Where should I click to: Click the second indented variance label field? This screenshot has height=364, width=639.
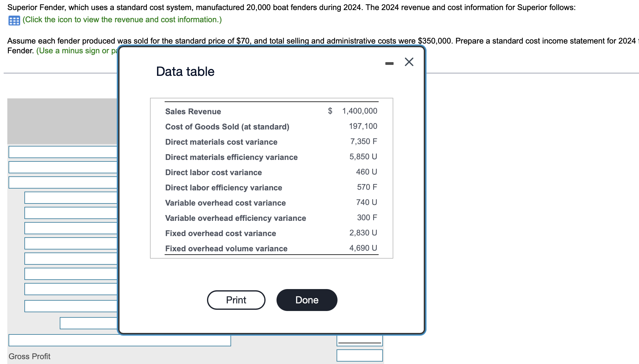point(71,213)
